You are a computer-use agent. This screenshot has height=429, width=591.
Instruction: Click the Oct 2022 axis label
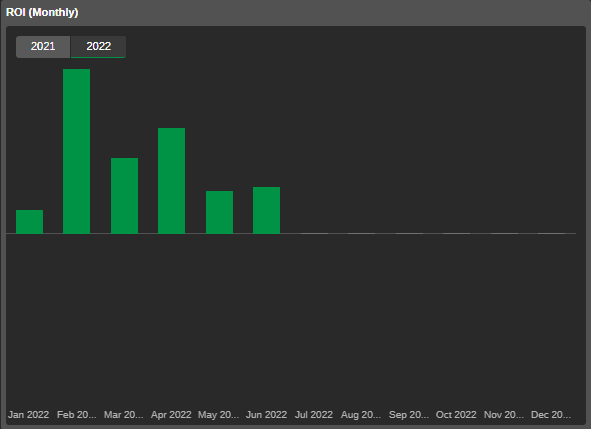(456, 415)
